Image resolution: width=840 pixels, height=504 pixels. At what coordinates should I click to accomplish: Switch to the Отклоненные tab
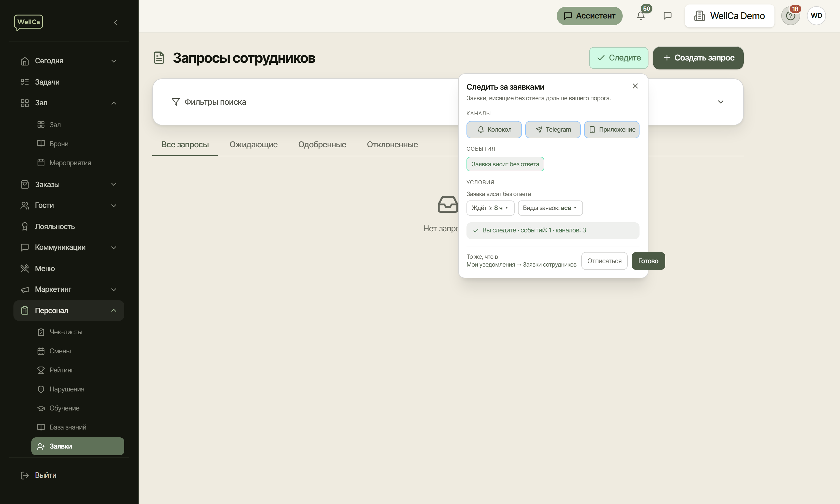coord(392,145)
